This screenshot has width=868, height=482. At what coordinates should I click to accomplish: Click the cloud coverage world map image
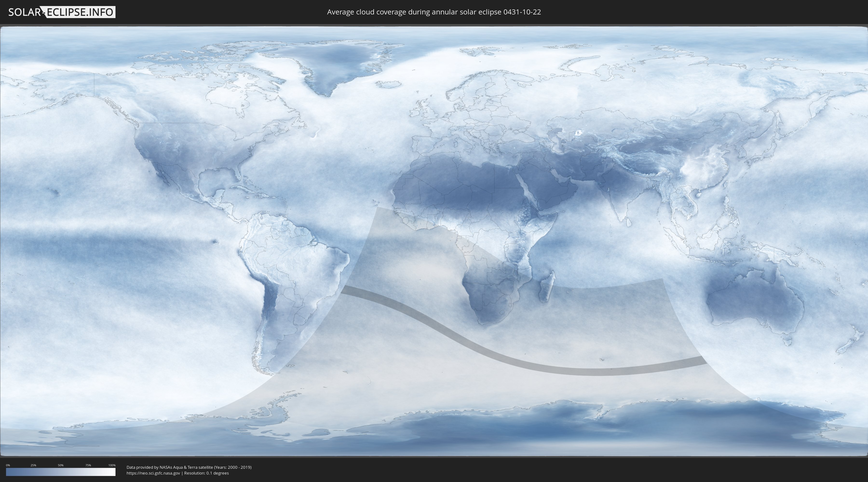[434, 241]
